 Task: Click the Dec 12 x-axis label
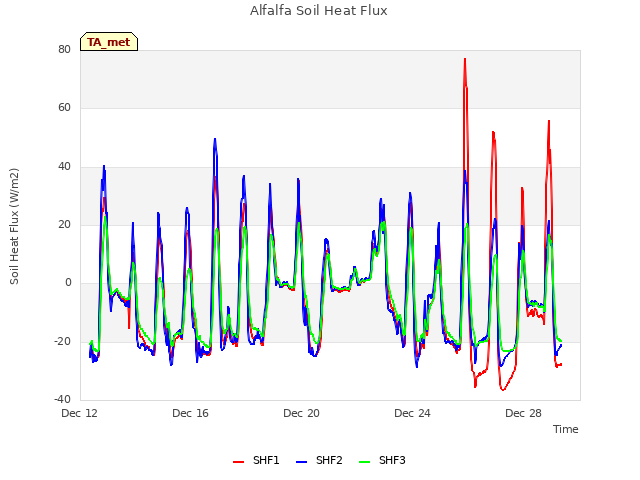pyautogui.click(x=79, y=413)
